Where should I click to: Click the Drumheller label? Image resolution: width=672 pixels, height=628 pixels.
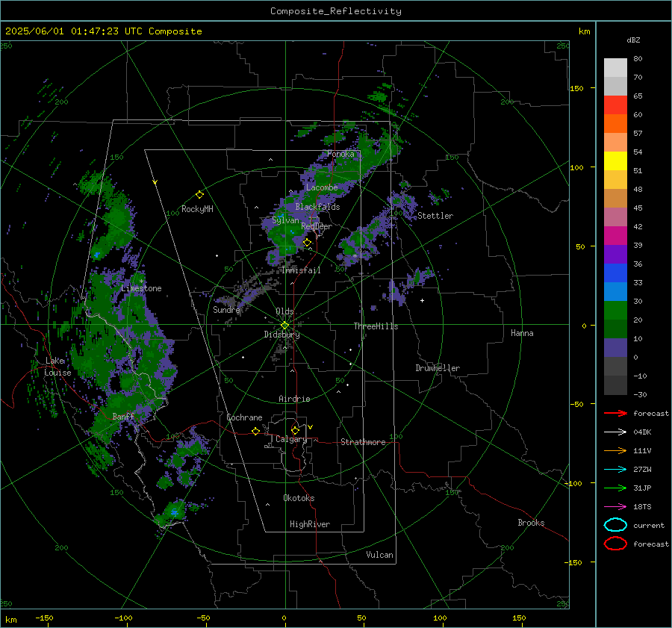point(438,368)
